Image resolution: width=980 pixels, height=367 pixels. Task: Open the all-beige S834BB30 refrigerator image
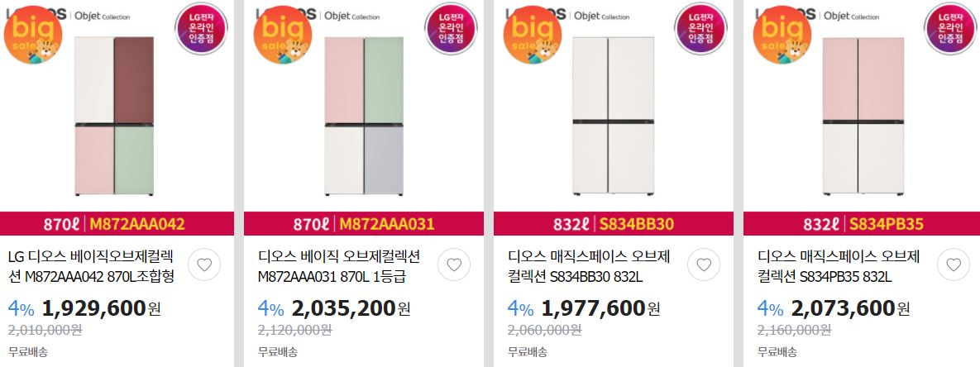tap(613, 116)
